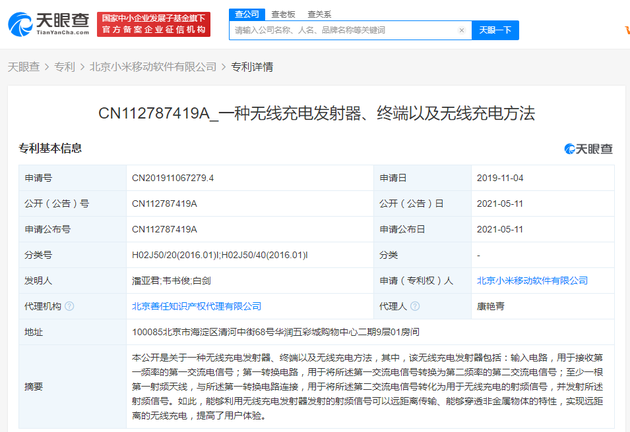Show help icon next to 代理人
Image resolution: width=630 pixels, height=432 pixels.
pyautogui.click(x=415, y=306)
